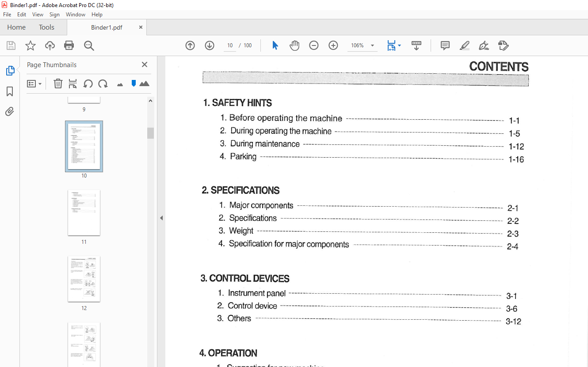The height and width of the screenshot is (367, 588).
Task: Click the '1. SAFETY HINTS' heading
Action: click(x=237, y=103)
